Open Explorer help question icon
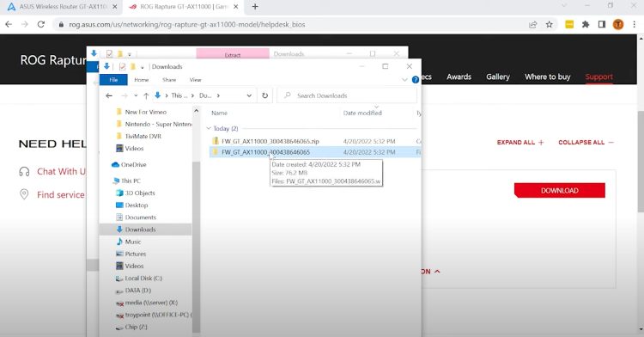644x337 pixels. 416,80
